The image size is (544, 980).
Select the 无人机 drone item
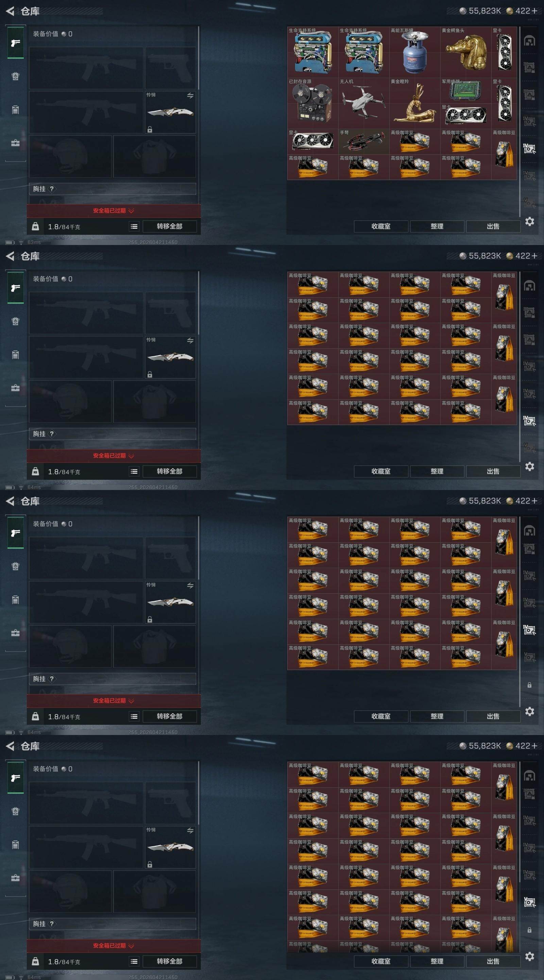(364, 103)
